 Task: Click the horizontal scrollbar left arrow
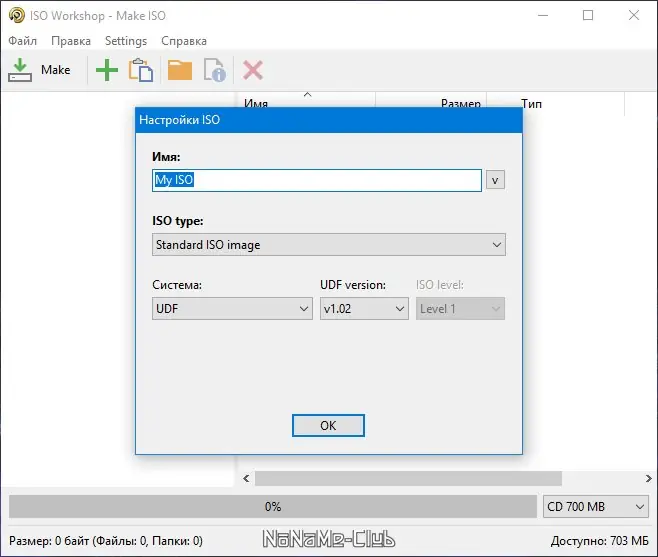[x=246, y=479]
